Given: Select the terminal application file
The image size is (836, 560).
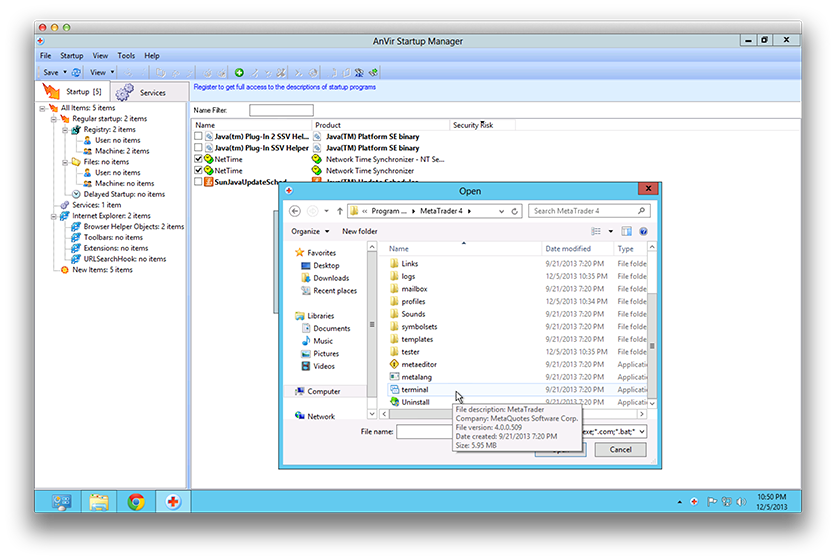Looking at the screenshot, I should pyautogui.click(x=414, y=389).
